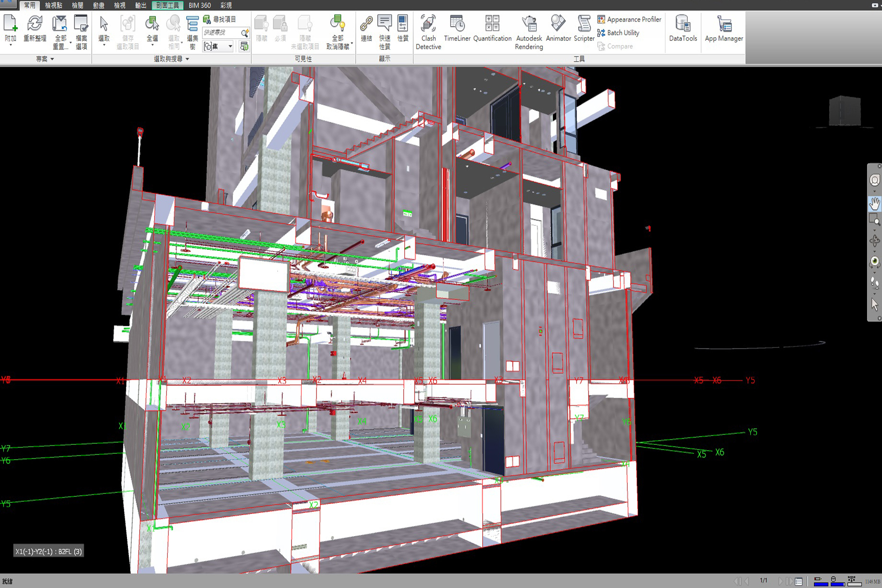Toggle the Appearance Profiler panel

tap(629, 20)
